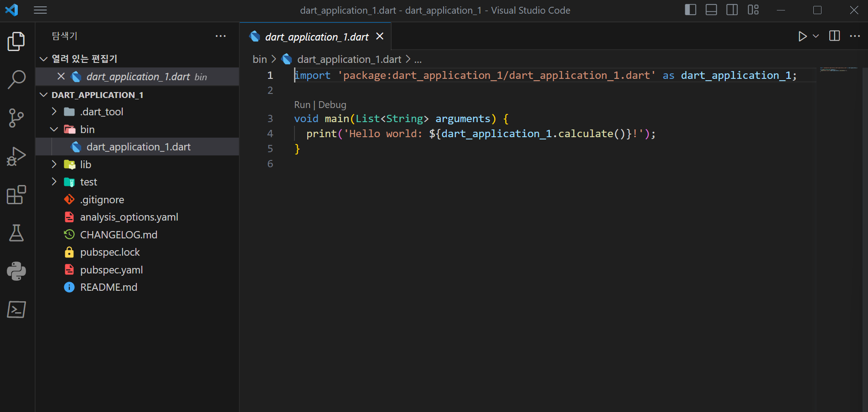Click the VS Code logo icon

[x=11, y=10]
